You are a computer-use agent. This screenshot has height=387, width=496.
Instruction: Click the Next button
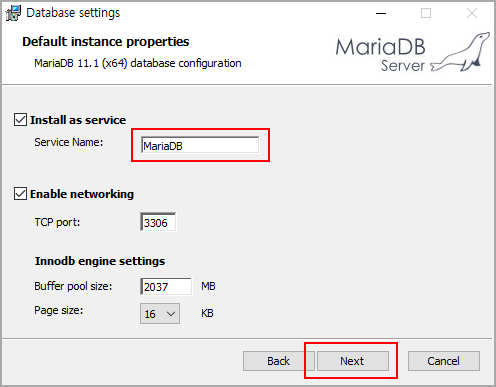tap(353, 361)
